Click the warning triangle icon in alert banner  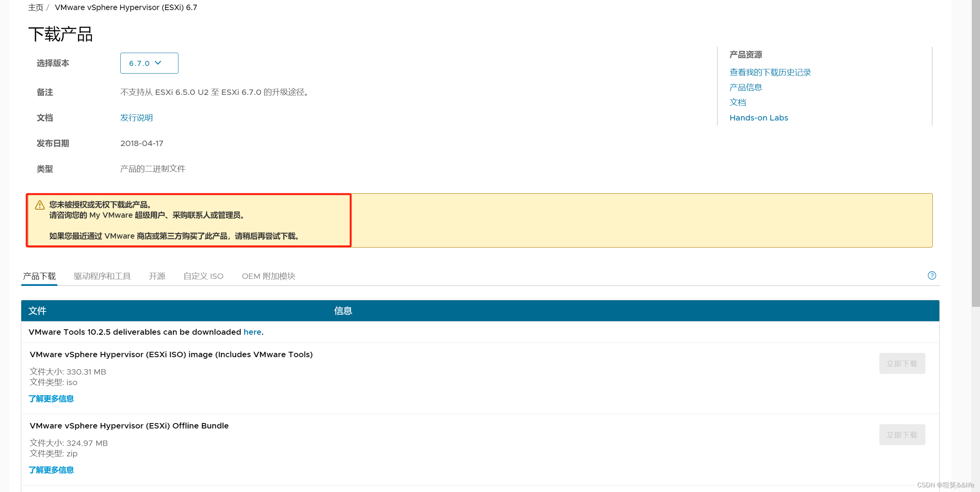click(x=40, y=205)
